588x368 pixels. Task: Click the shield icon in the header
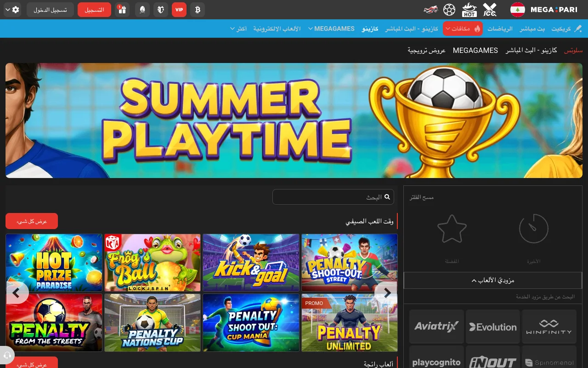161,10
